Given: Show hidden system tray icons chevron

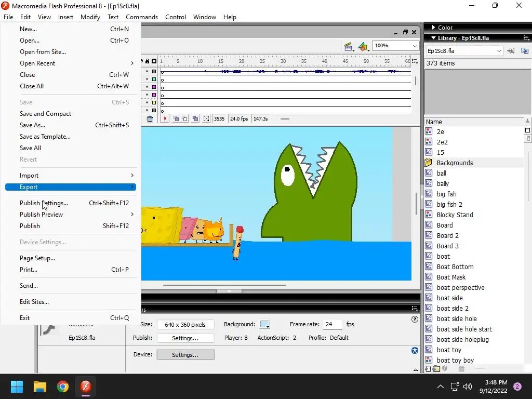Looking at the screenshot, I should coord(440,387).
